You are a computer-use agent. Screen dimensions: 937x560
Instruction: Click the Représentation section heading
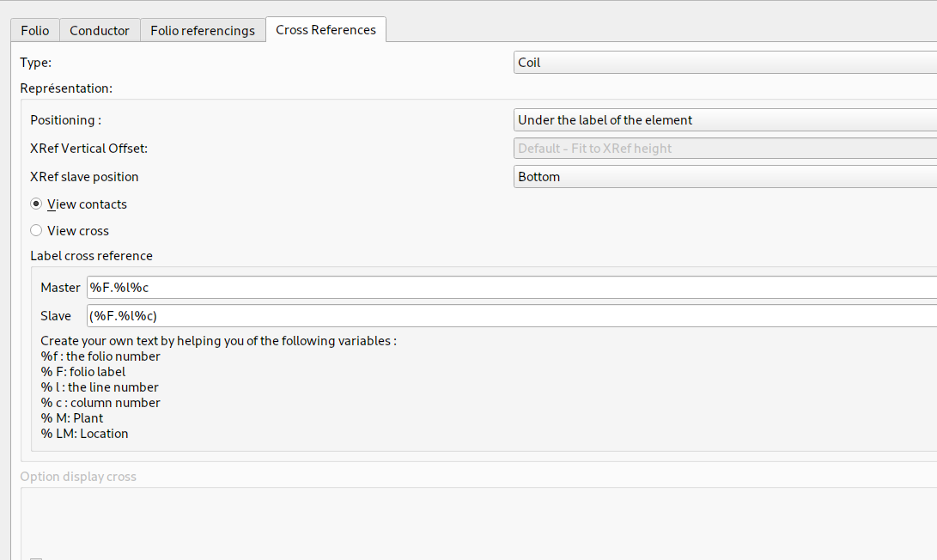66,88
